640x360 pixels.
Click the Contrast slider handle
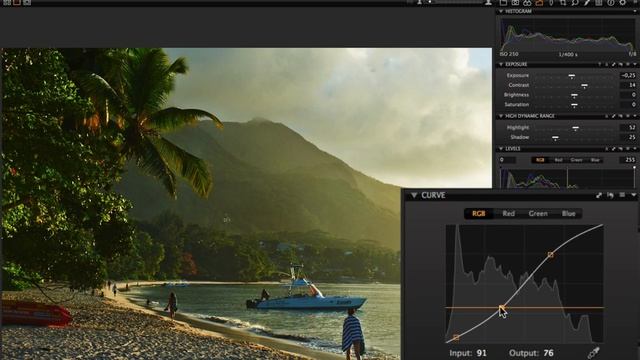coord(584,86)
